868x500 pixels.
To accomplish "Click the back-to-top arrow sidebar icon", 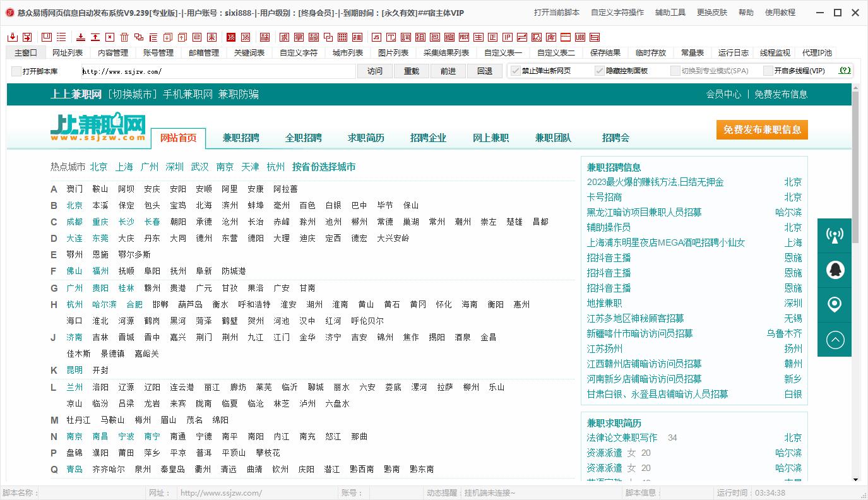I will click(835, 340).
